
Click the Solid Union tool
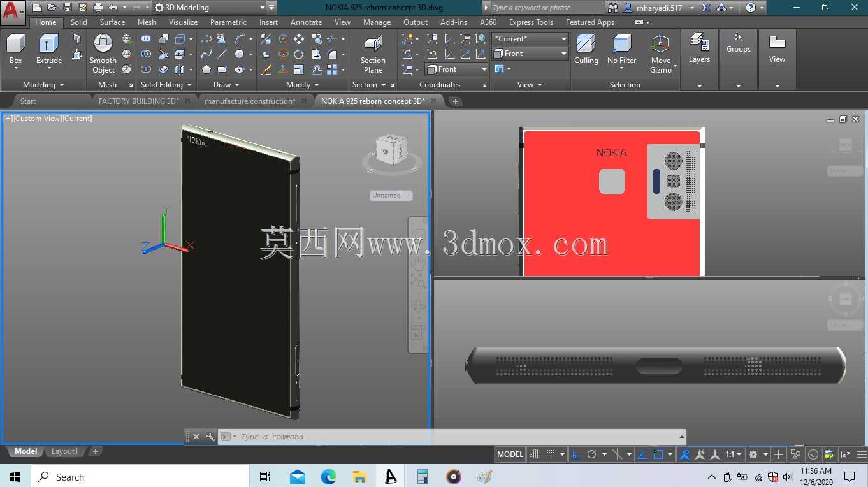tap(146, 39)
